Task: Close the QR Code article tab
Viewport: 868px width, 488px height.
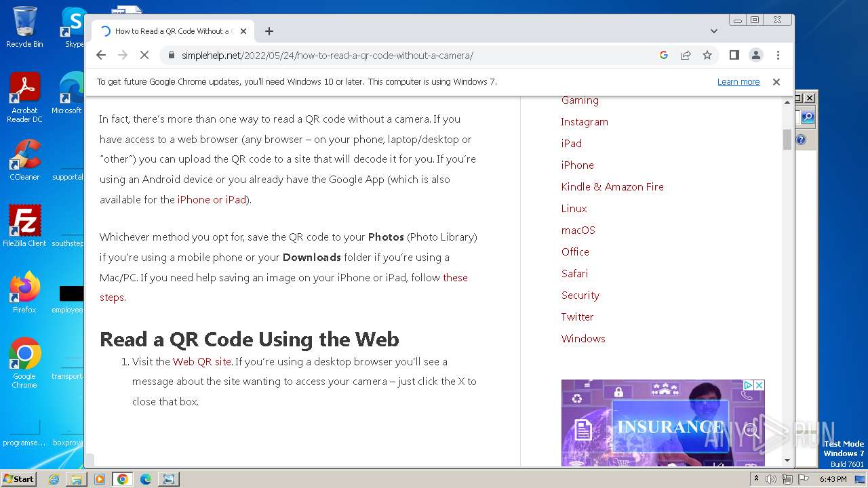Action: 244,31
